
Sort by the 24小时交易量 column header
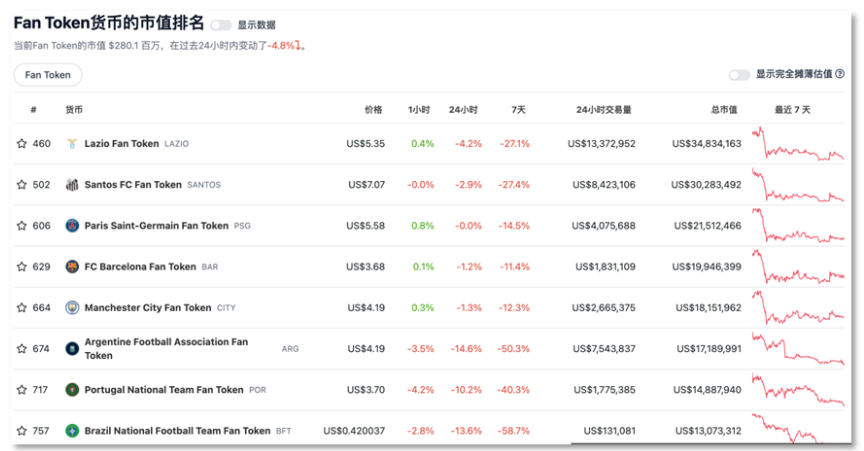tap(604, 110)
